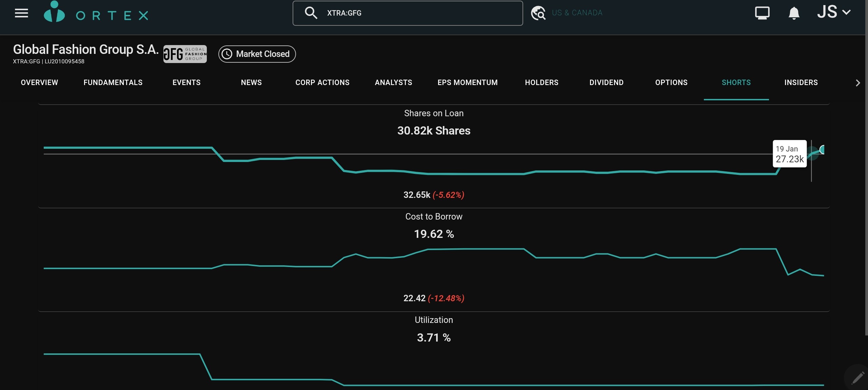The height and width of the screenshot is (390, 868).
Task: Click the monitor display icon
Action: pyautogui.click(x=762, y=13)
